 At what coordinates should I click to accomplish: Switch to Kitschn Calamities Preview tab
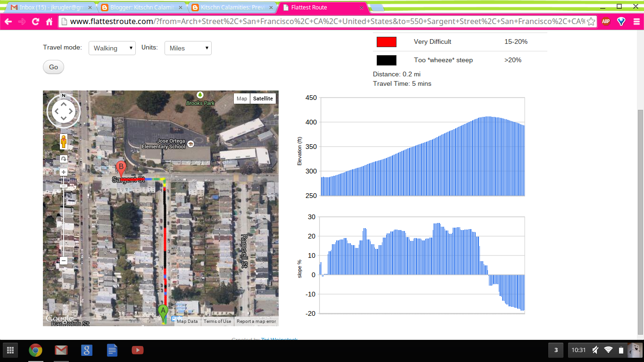pos(231,8)
